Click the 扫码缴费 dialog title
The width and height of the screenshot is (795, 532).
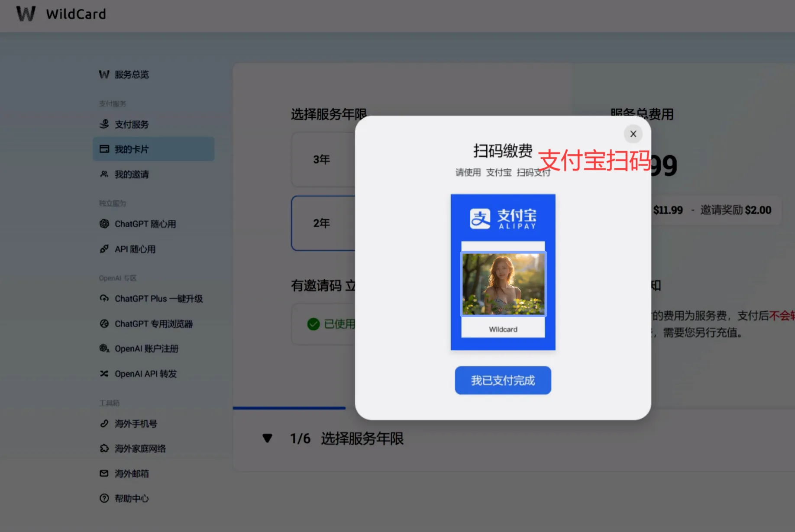(503, 151)
